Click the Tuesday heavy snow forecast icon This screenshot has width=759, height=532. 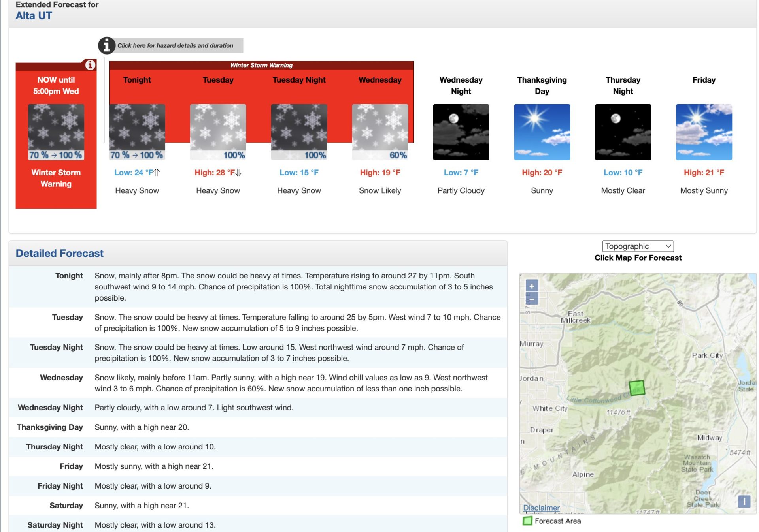click(218, 132)
